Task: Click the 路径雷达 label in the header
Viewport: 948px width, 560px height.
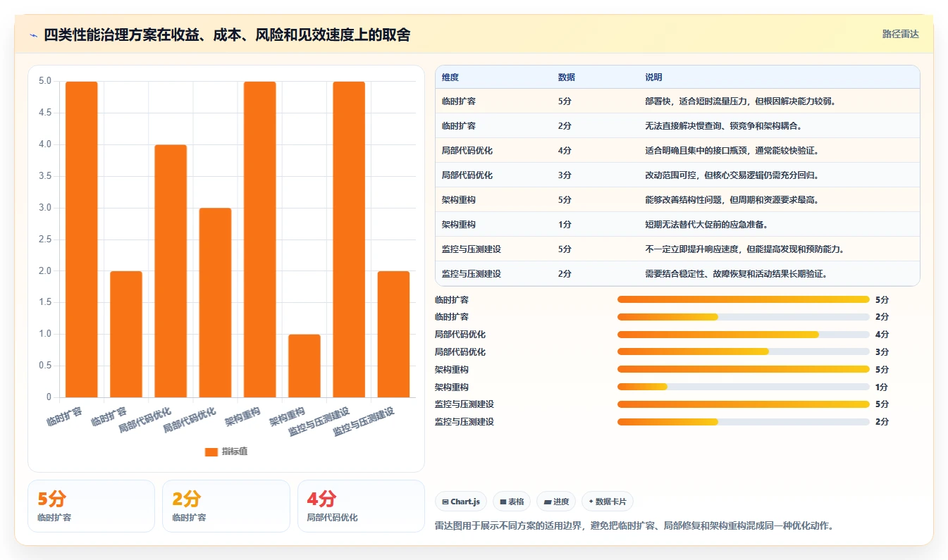Action: 900,34
